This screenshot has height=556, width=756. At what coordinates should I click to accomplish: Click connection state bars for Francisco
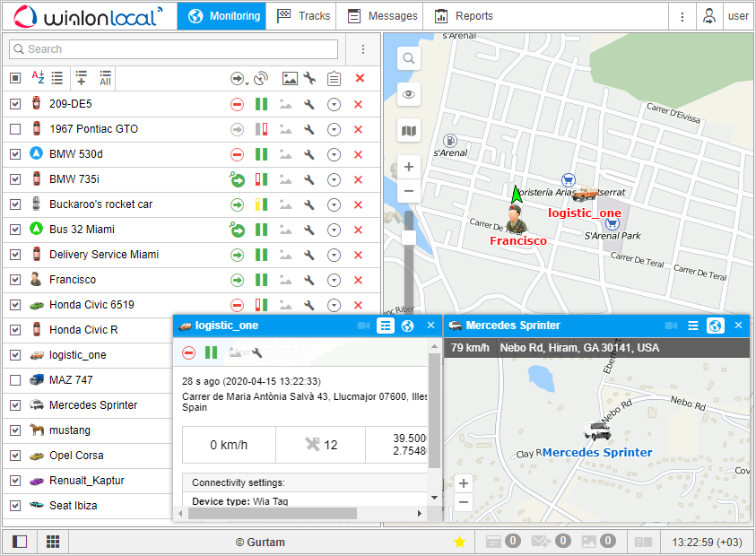[x=261, y=280]
